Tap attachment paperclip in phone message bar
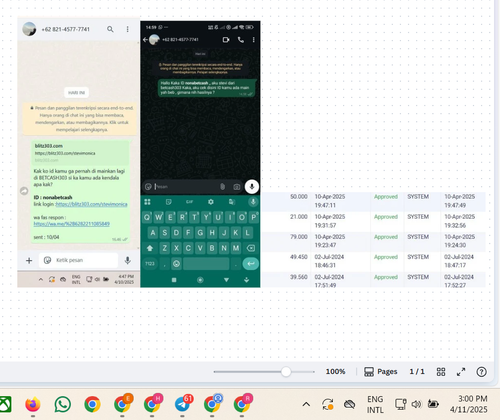Viewport: 500px width, 420px height. (223, 187)
